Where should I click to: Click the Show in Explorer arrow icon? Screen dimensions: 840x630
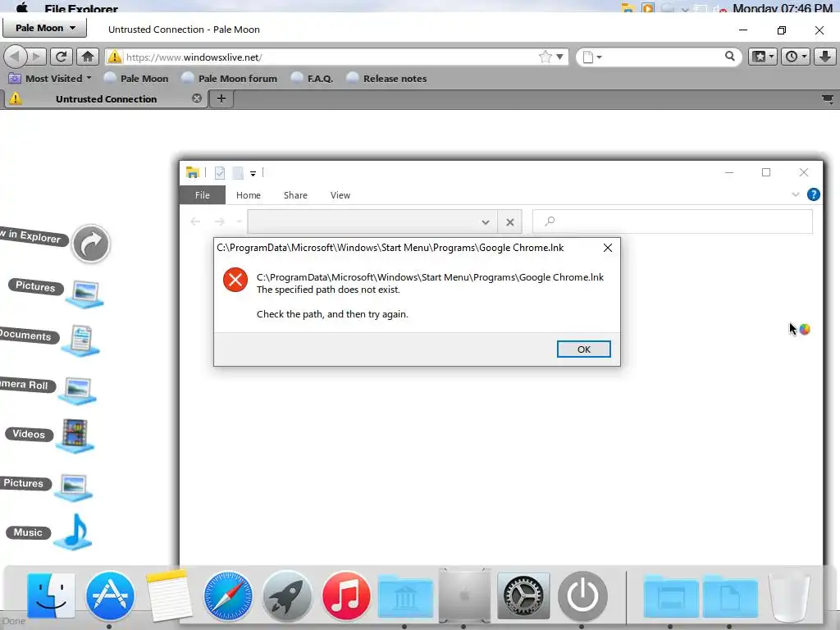[x=91, y=244]
